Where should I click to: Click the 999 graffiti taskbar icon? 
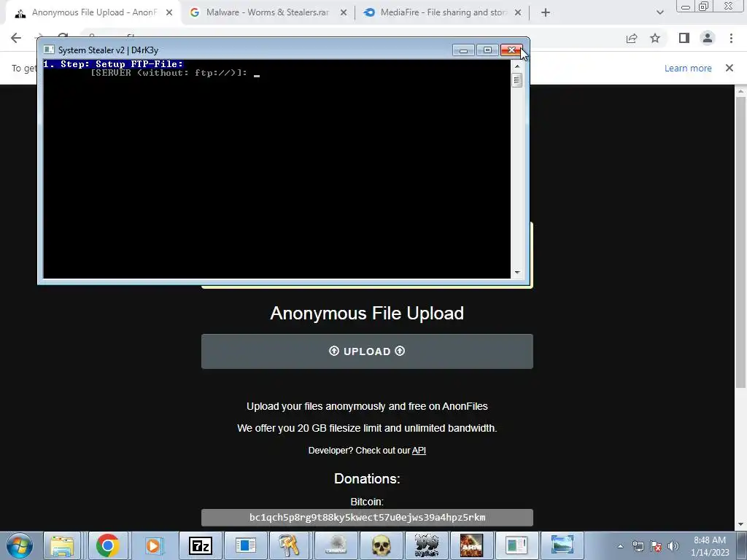426,545
